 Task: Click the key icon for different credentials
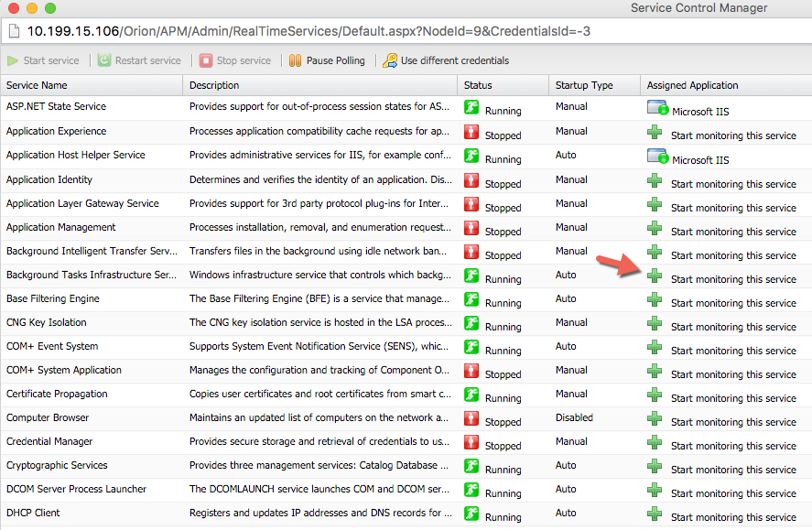click(x=390, y=60)
